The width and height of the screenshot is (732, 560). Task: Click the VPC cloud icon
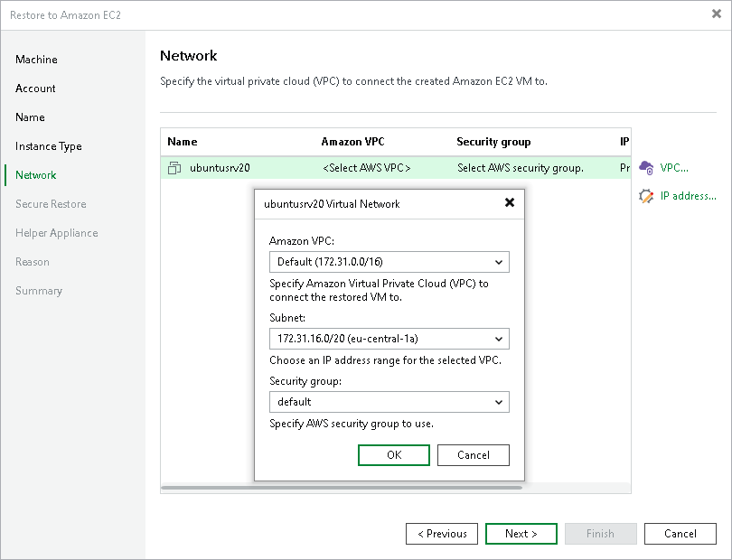[646, 167]
